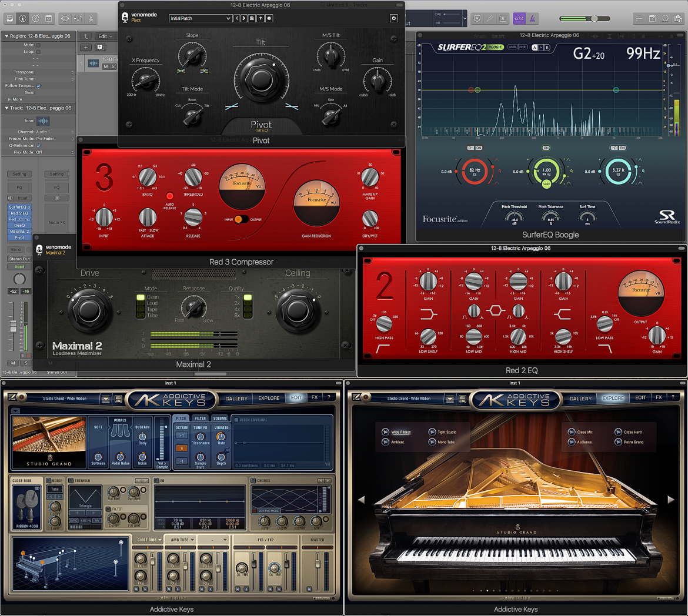The image size is (688, 616).
Task: Collapse the Region inspector section
Action: coord(6,36)
